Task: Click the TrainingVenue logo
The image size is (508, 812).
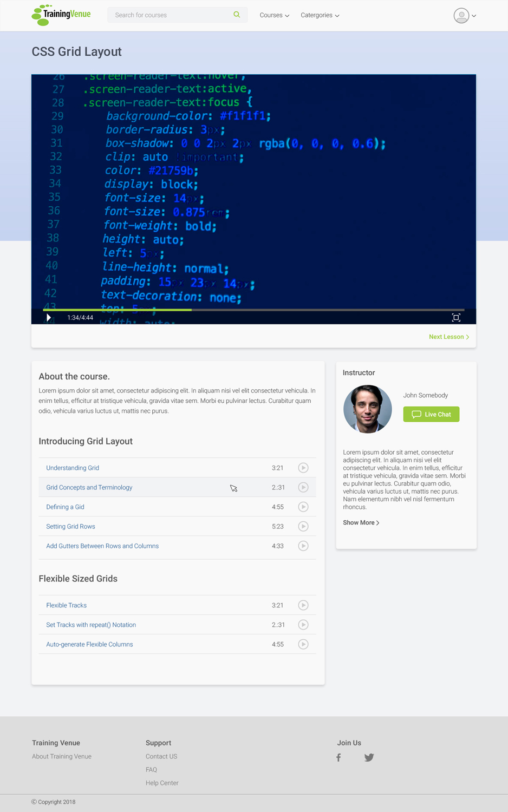Action: tap(61, 15)
